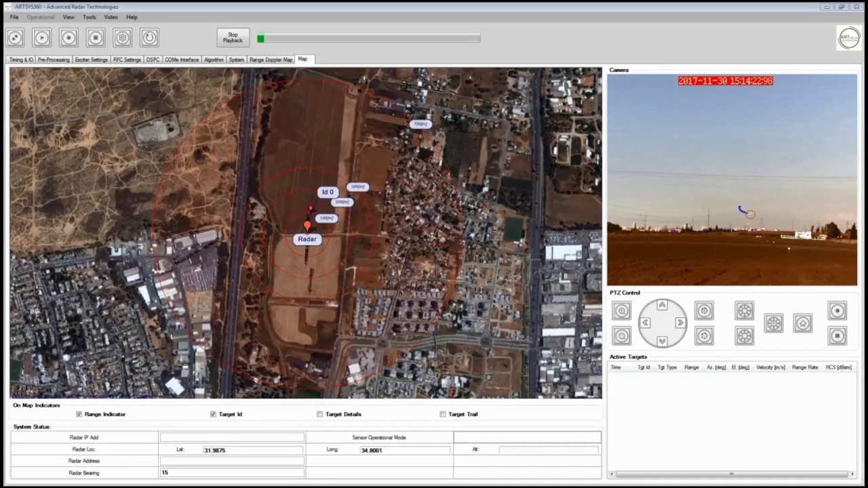Screen dimensions: 868x488
Task: Click the Radar pin marker on the map
Action: (307, 226)
